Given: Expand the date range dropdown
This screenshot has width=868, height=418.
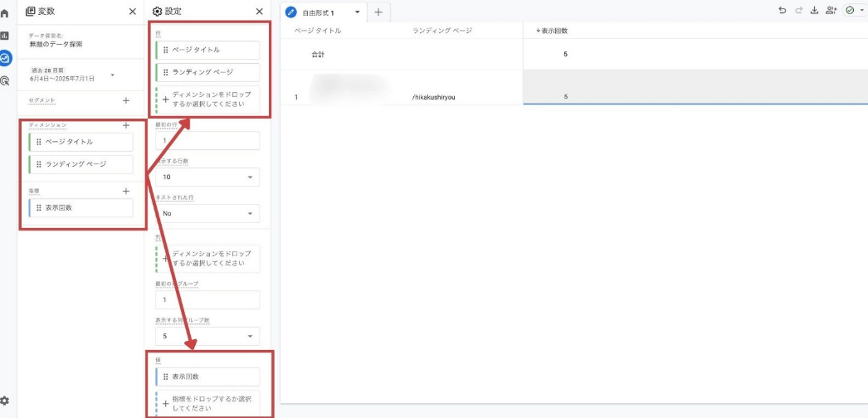Looking at the screenshot, I should 112,75.
